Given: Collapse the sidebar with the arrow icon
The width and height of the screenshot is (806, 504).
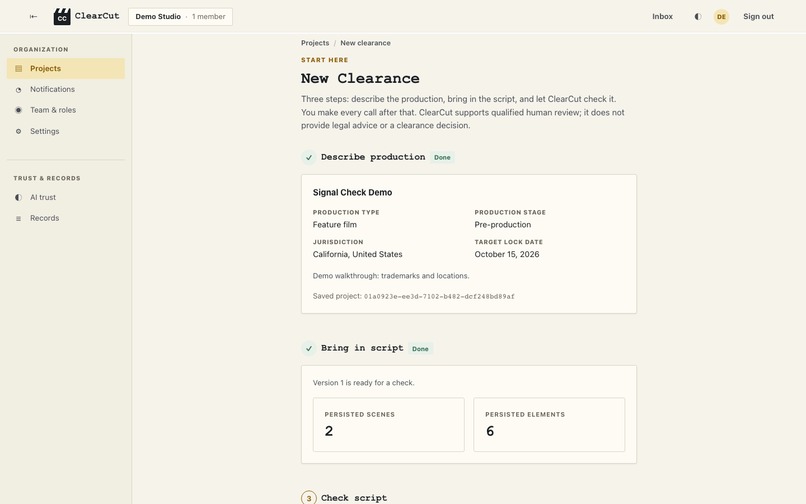Looking at the screenshot, I should (x=33, y=16).
